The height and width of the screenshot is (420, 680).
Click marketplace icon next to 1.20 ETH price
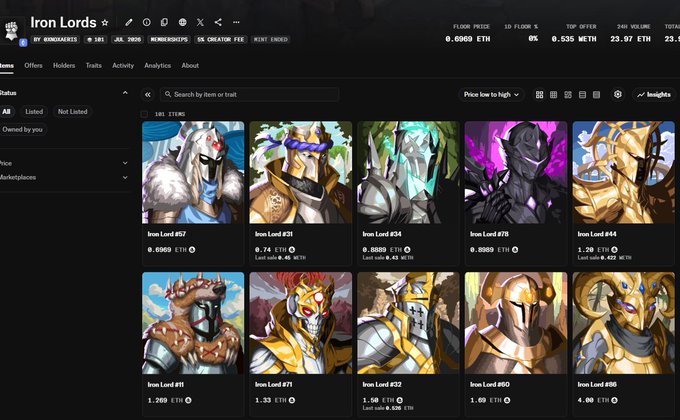point(614,250)
